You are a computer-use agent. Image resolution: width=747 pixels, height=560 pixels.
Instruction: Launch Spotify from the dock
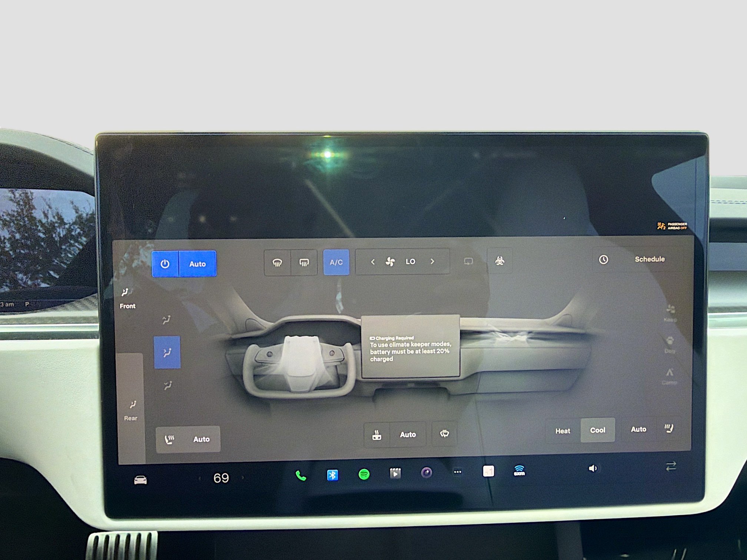pos(364,474)
